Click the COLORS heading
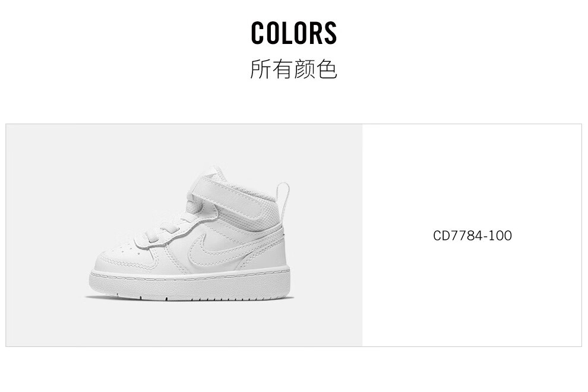 tap(293, 33)
